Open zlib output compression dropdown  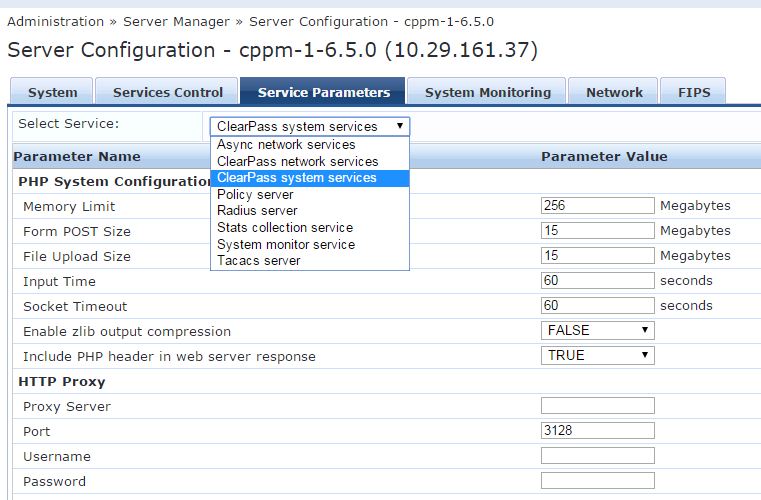[x=598, y=330]
